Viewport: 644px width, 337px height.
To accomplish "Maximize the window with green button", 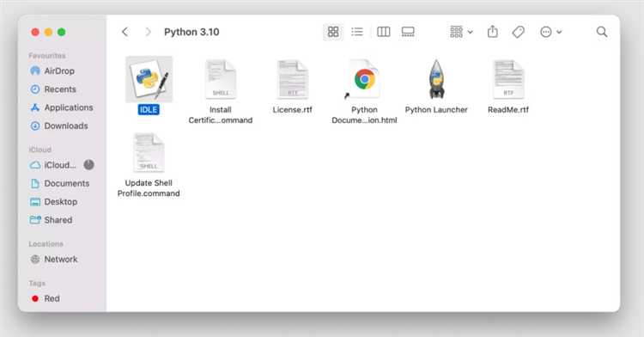I will point(62,32).
